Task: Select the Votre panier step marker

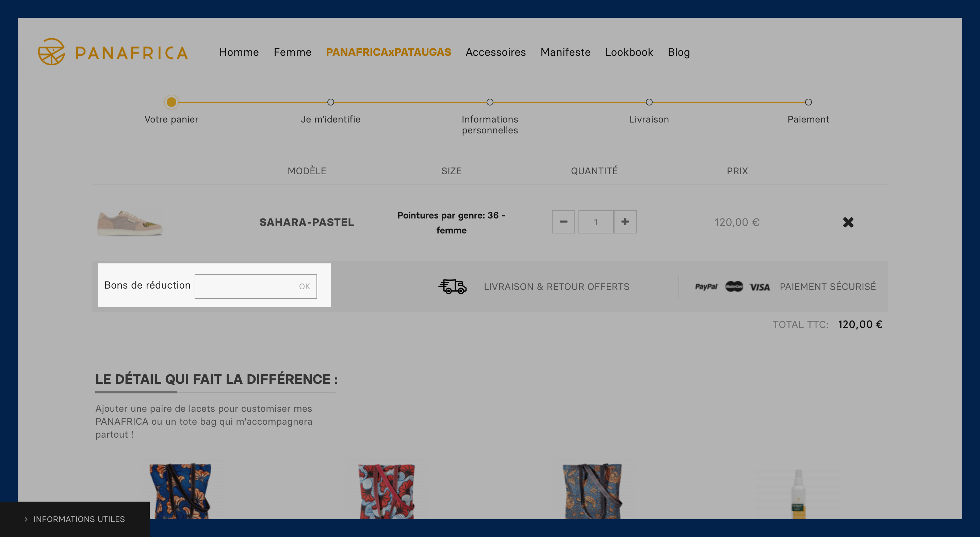Action: pyautogui.click(x=171, y=102)
